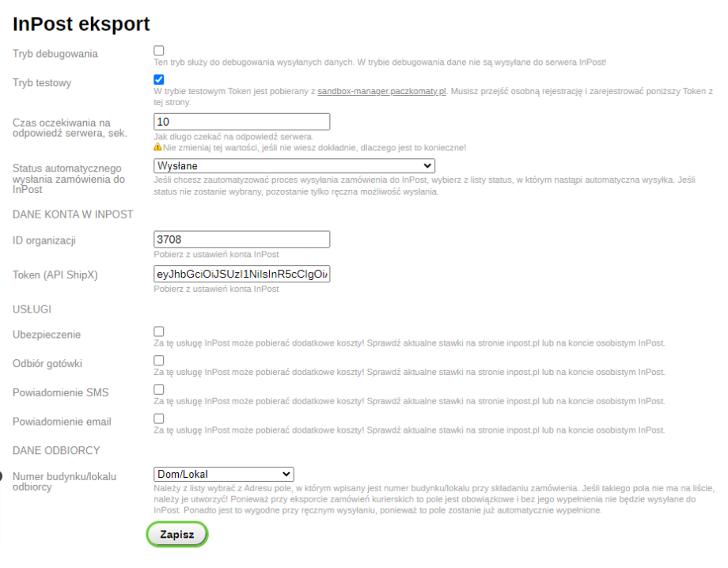Enable the Tryb debugowania checkbox
Image resolution: width=728 pixels, height=568 pixels.
[159, 51]
